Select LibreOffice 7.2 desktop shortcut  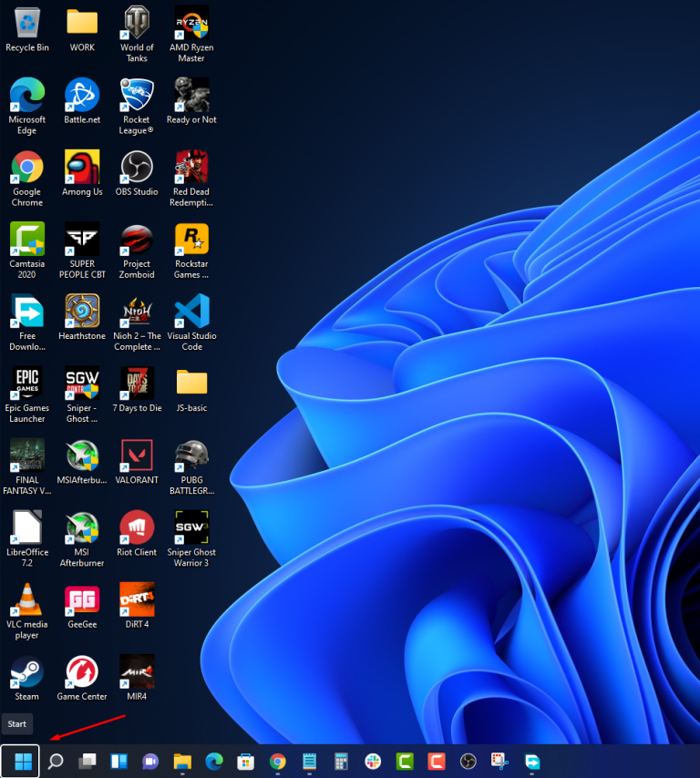click(27, 538)
